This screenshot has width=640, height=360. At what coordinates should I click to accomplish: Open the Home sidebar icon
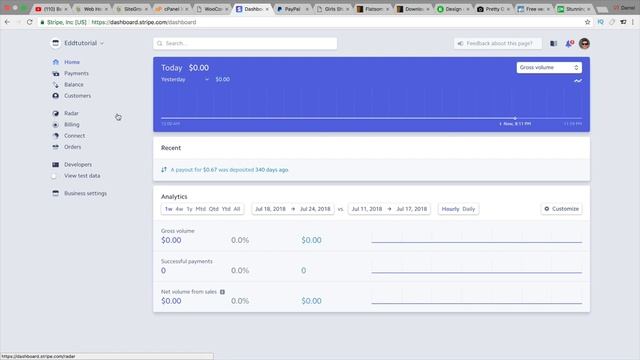pyautogui.click(x=56, y=62)
